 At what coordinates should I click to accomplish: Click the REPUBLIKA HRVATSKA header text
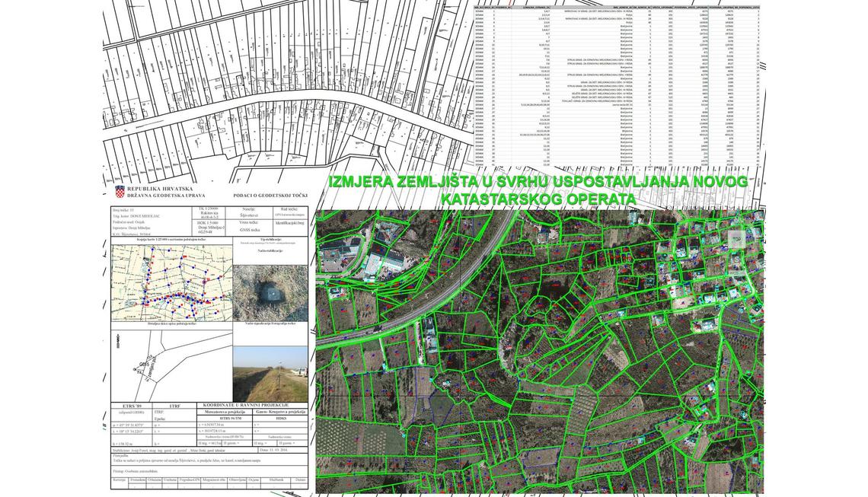pos(160,189)
